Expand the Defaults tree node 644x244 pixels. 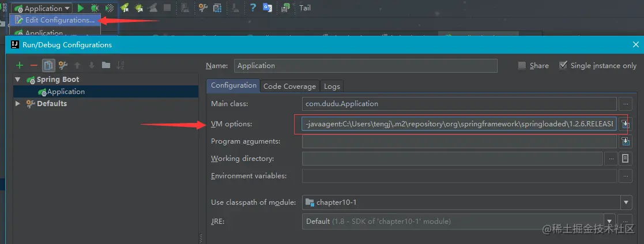click(x=18, y=103)
